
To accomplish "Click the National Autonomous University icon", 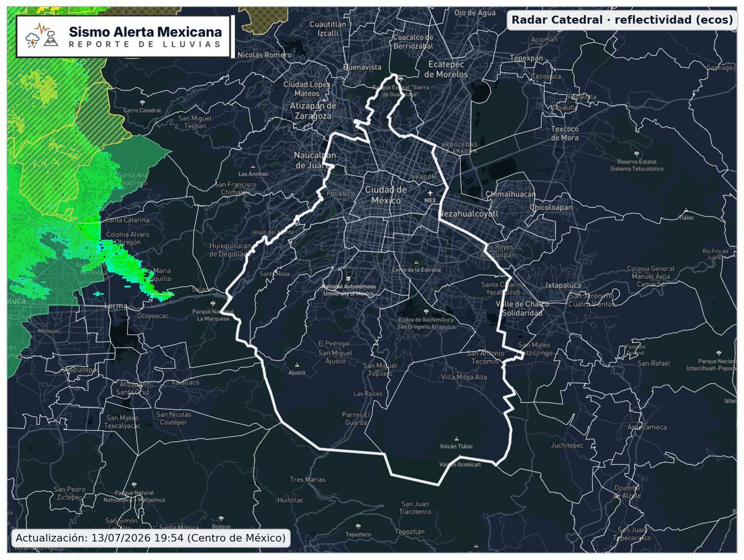I will 349,279.
